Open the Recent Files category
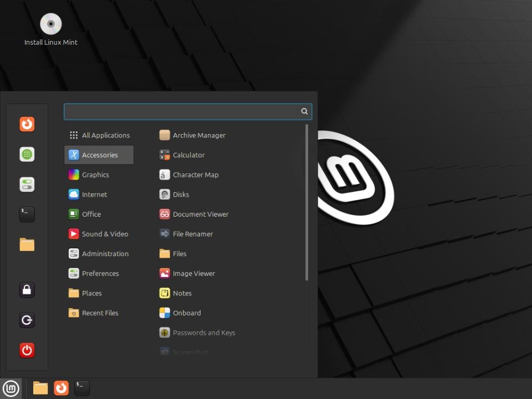 (99, 313)
